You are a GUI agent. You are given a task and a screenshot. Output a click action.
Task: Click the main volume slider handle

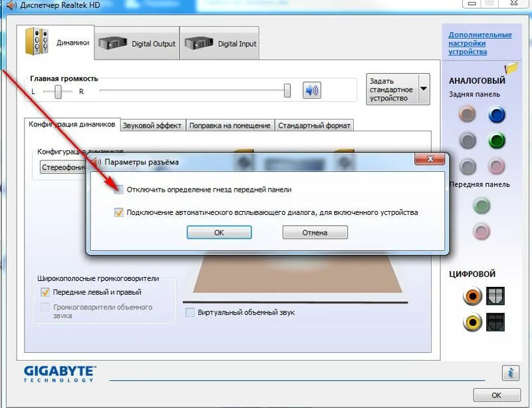287,91
